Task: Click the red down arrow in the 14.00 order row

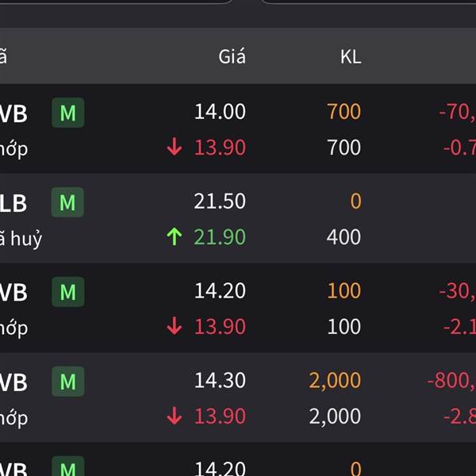Action: [175, 147]
